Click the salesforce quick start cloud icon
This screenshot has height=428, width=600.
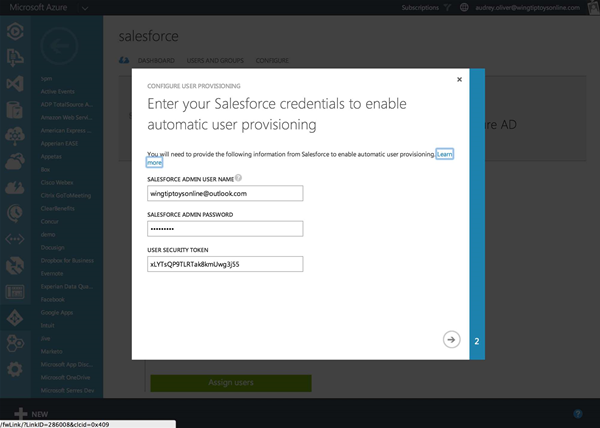[124, 60]
